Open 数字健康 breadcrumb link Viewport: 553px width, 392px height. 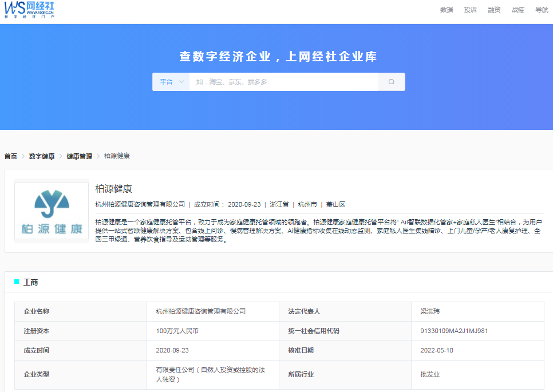42,156
